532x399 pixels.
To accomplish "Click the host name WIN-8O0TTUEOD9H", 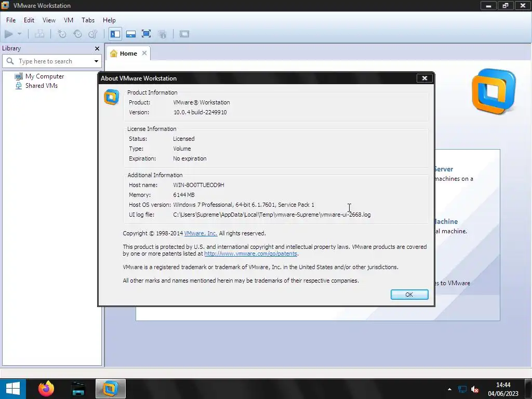I will [x=198, y=185].
